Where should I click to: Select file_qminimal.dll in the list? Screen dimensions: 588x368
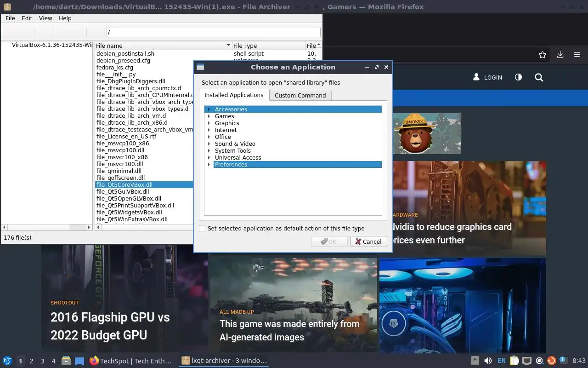[x=119, y=171]
